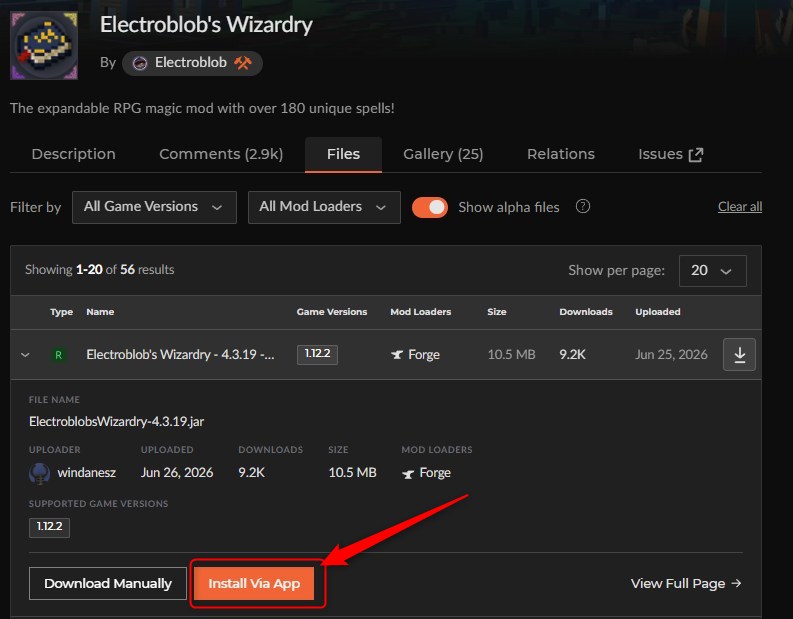Click the Forge anvil icon under Mod Loaders details
Viewport: 793px width, 619px height.
click(x=408, y=474)
